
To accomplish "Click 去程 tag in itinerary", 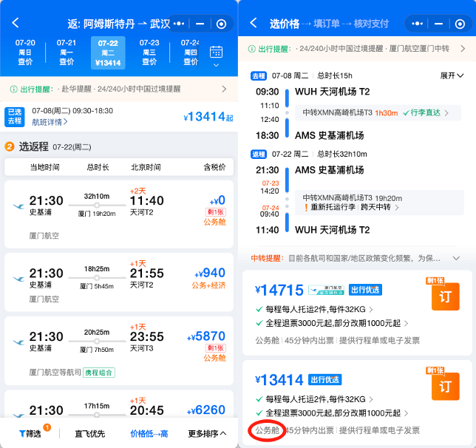I will click(x=259, y=76).
